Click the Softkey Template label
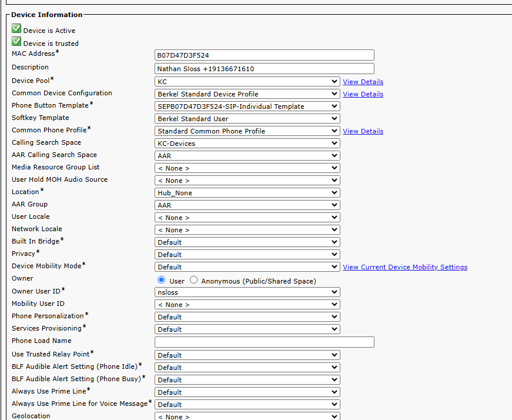The image size is (512, 420). click(40, 118)
